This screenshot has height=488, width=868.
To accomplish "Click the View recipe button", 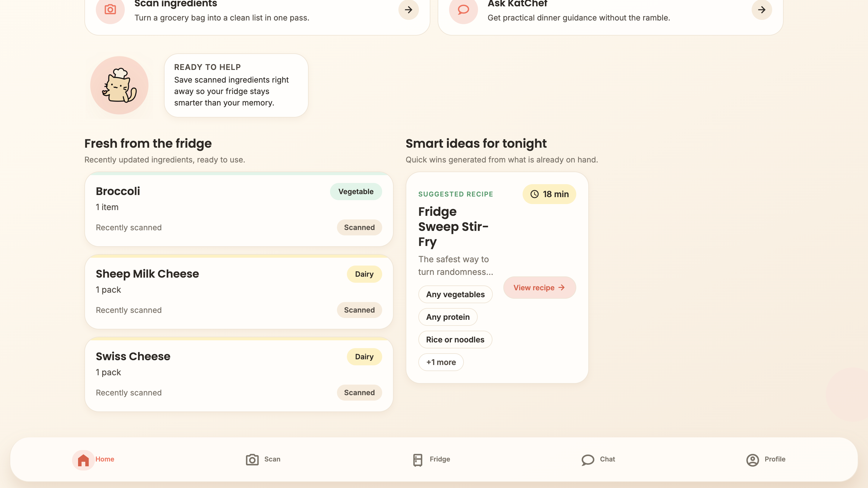I will (x=539, y=288).
